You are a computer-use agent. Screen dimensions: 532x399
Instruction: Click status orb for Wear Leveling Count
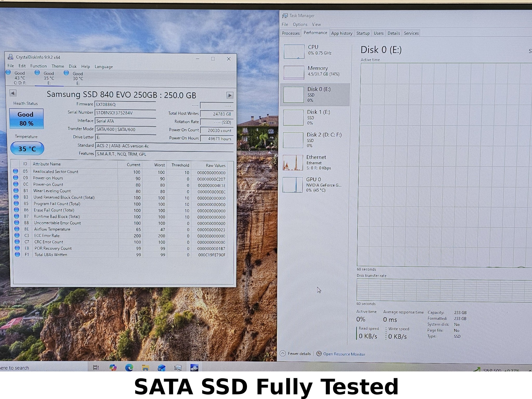tap(16, 190)
